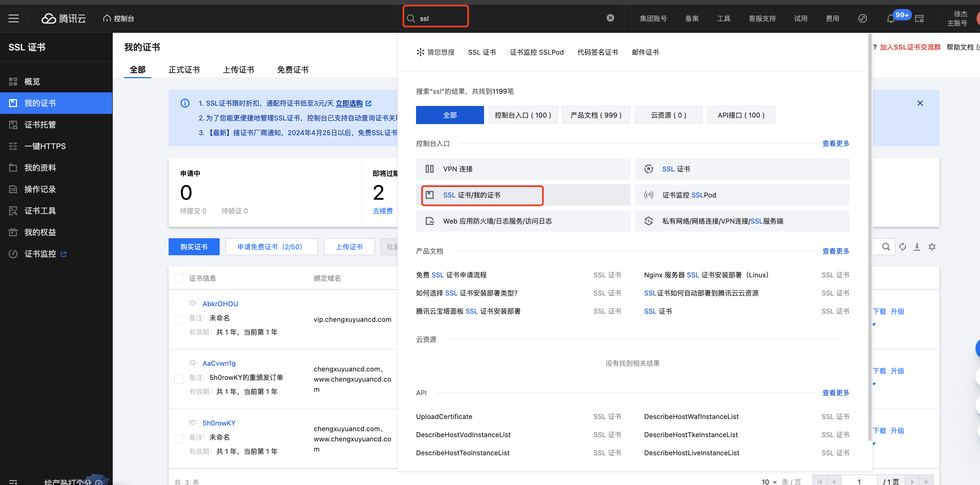Select 证书托管 in the sidebar
The image size is (980, 485).
tap(40, 124)
